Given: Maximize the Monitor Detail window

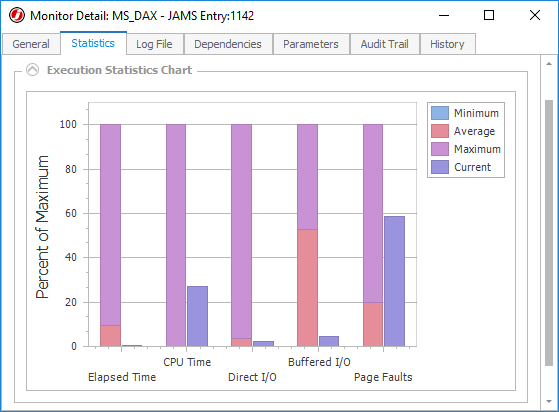Looking at the screenshot, I should (489, 15).
